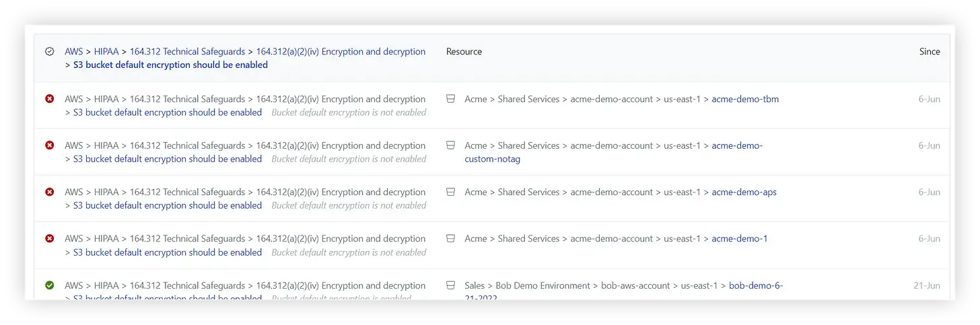Viewport: 980px width, 325px height.
Task: Click 'Shared Services' in the acme-demo-tbm path
Action: pos(528,99)
